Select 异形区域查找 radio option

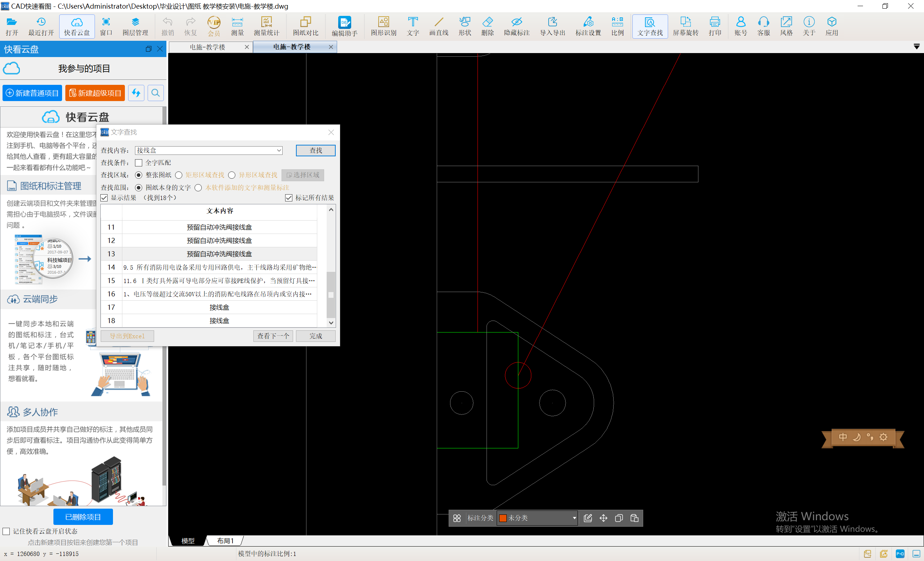coord(232,175)
